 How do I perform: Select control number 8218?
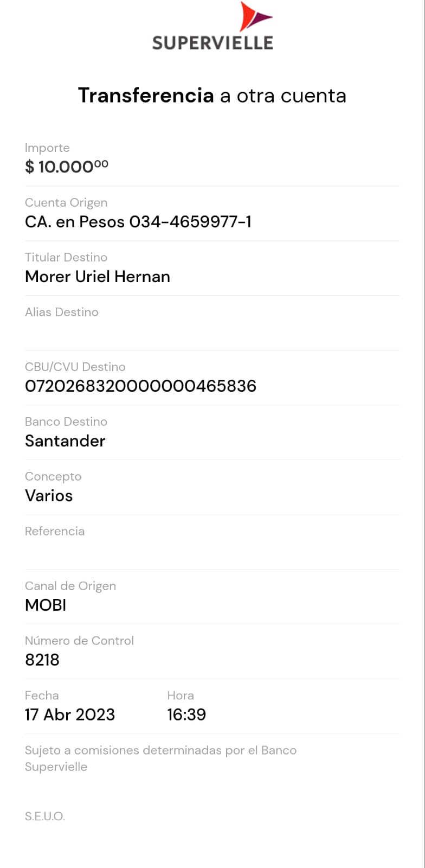click(42, 660)
